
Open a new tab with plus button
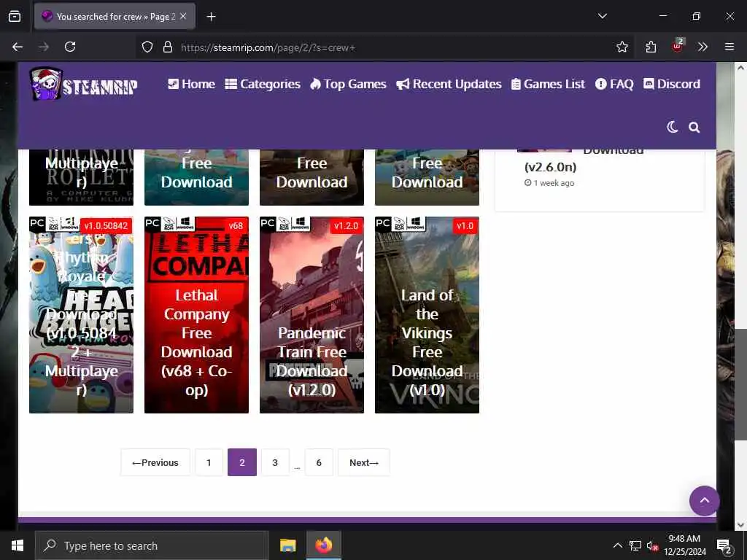coord(211,17)
